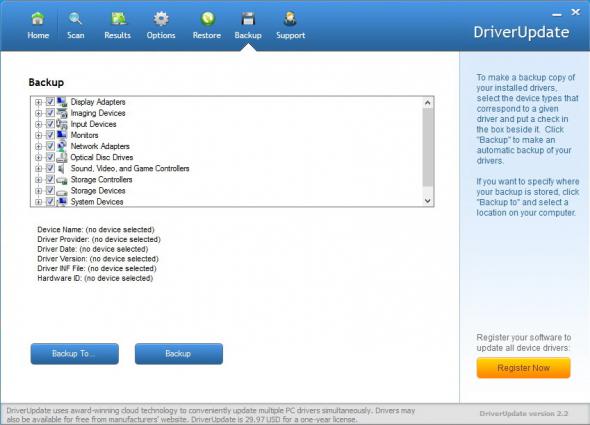Uncheck the Monitors checkbox
Screen dimensions: 590x425
click(x=50, y=135)
